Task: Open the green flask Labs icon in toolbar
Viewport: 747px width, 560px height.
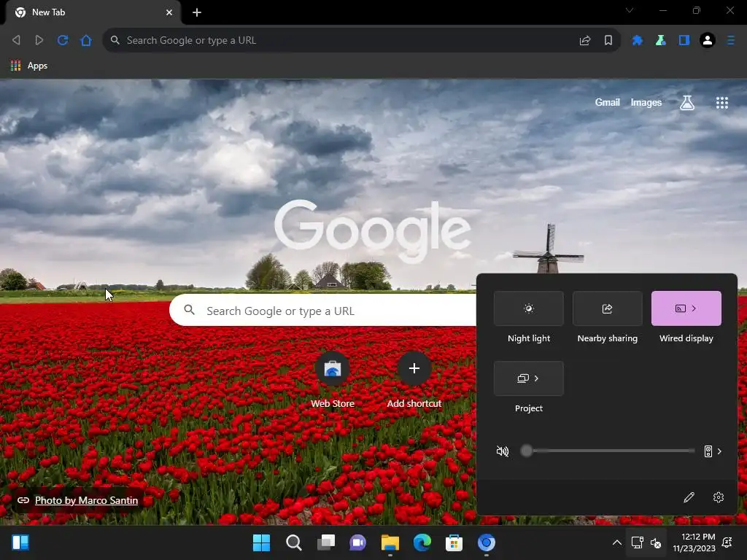Action: [x=661, y=41]
